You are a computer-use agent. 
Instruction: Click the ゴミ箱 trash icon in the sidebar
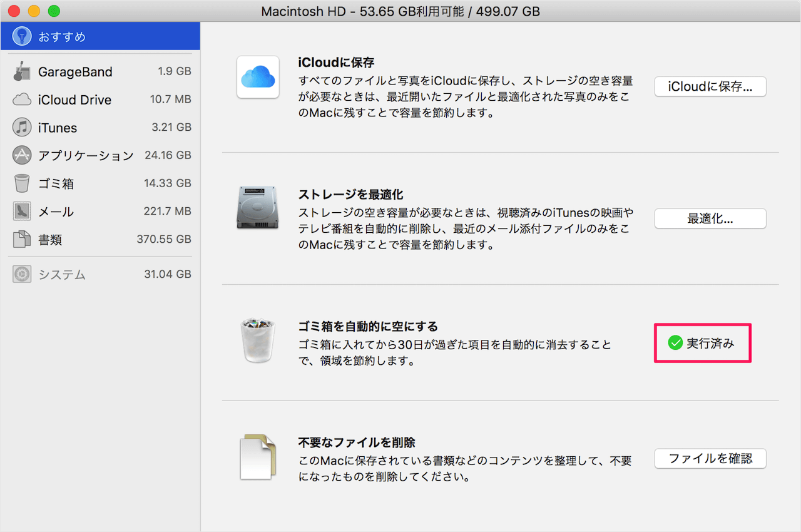tap(22, 183)
